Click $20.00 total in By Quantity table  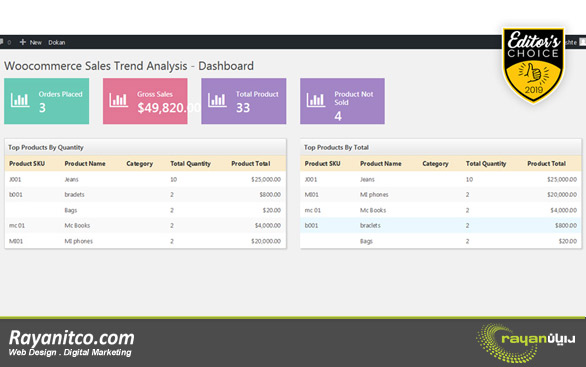(272, 210)
